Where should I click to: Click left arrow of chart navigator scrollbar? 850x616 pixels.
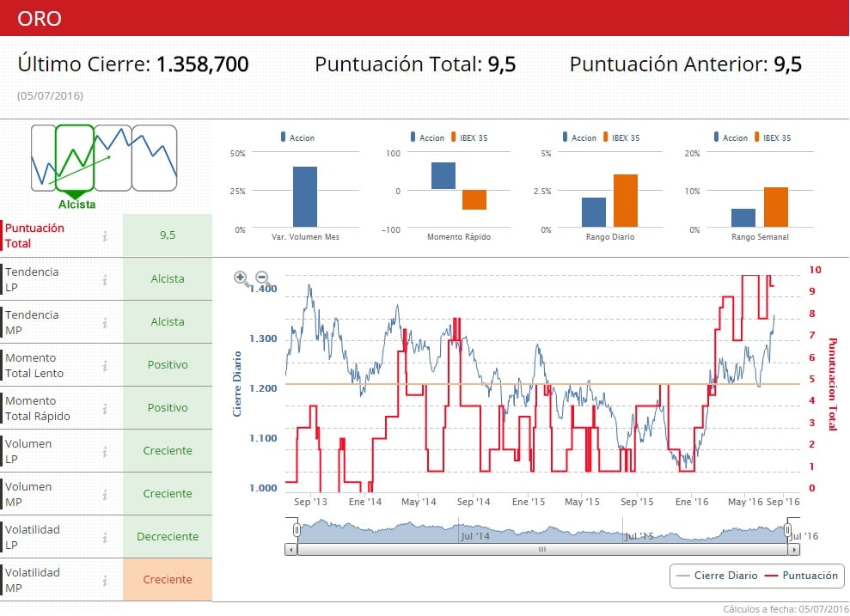(x=291, y=549)
